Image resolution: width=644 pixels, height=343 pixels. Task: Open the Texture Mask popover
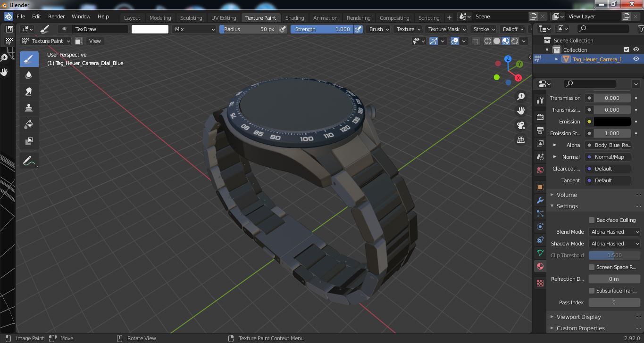(x=447, y=29)
